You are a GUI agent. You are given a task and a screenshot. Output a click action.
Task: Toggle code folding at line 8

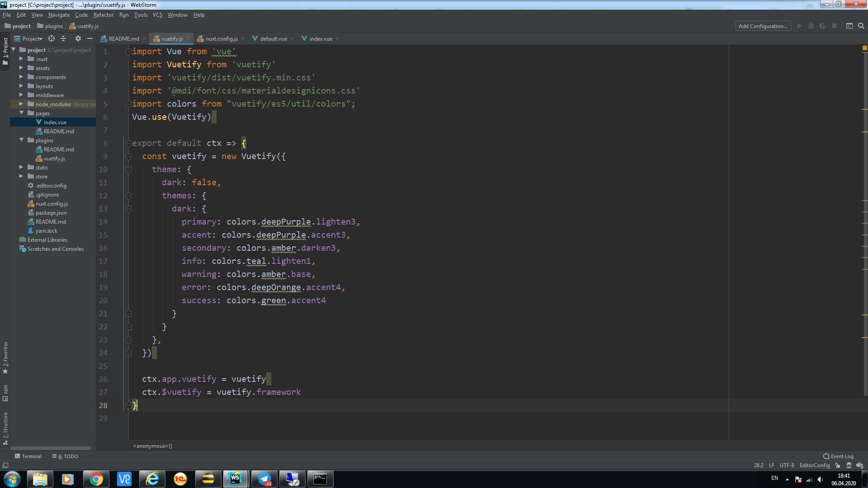coord(128,143)
